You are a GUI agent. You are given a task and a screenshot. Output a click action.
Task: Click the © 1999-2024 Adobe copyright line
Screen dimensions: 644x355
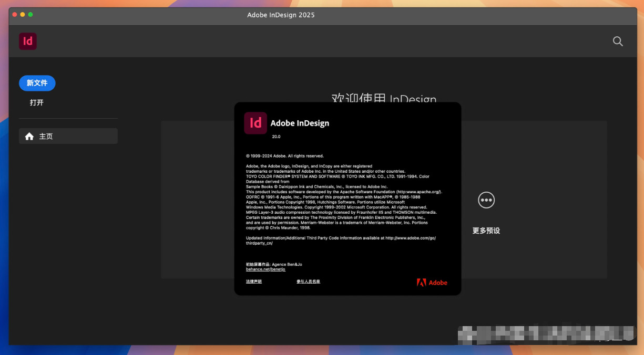coord(285,156)
